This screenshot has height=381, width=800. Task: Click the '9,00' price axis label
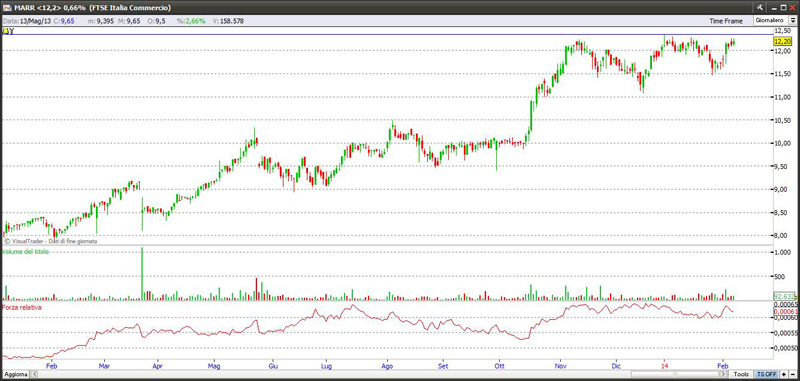click(x=781, y=190)
